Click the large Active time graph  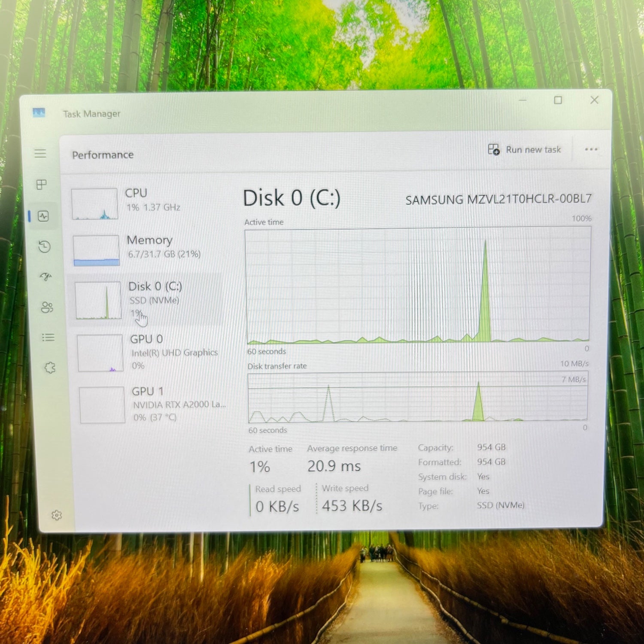[x=418, y=286]
